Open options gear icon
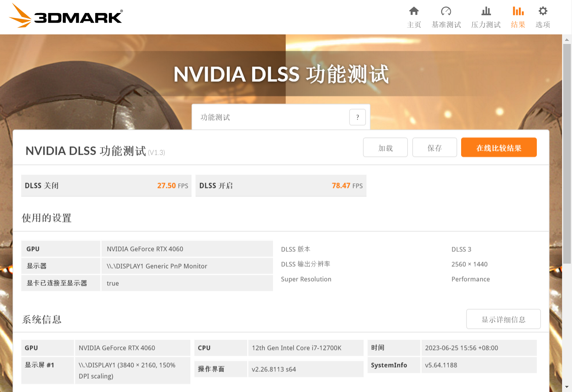 (x=543, y=11)
